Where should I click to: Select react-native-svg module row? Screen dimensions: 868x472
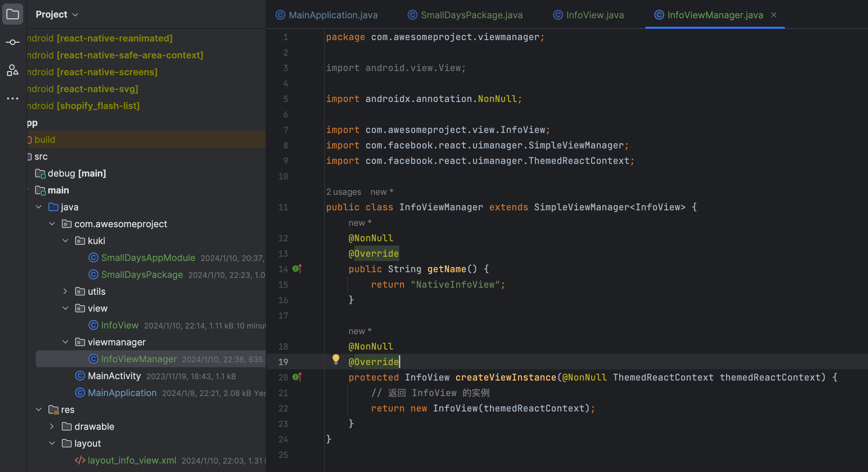tap(146, 89)
